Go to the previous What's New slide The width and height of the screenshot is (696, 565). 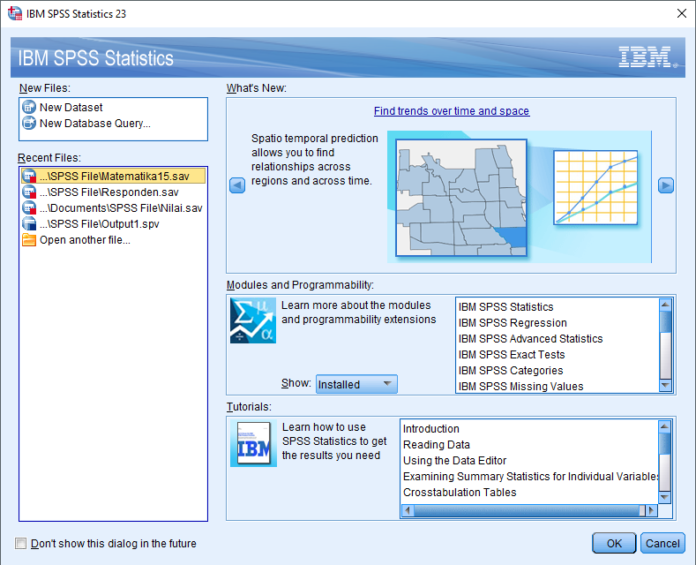tap(237, 185)
